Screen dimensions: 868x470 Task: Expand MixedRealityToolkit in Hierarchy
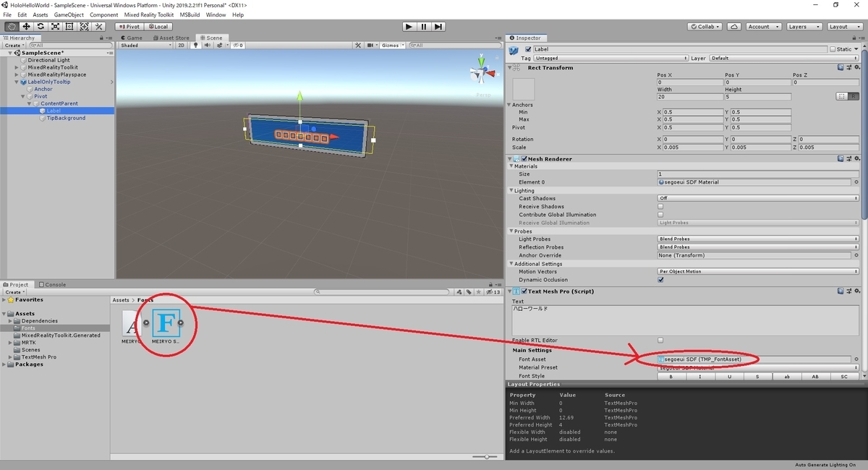(17, 67)
